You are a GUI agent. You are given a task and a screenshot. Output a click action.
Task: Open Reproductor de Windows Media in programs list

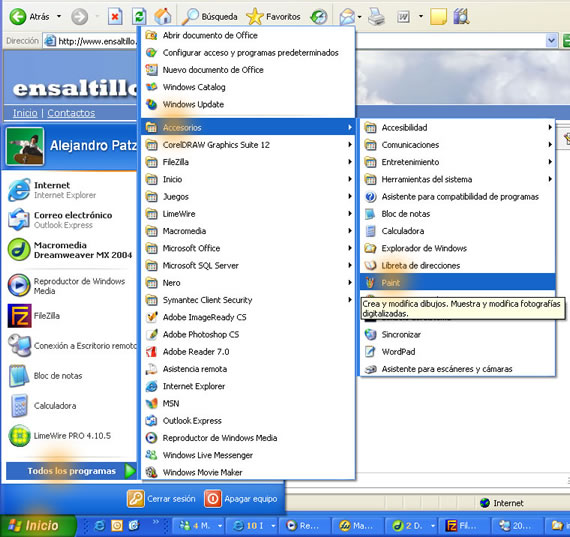(x=248, y=438)
